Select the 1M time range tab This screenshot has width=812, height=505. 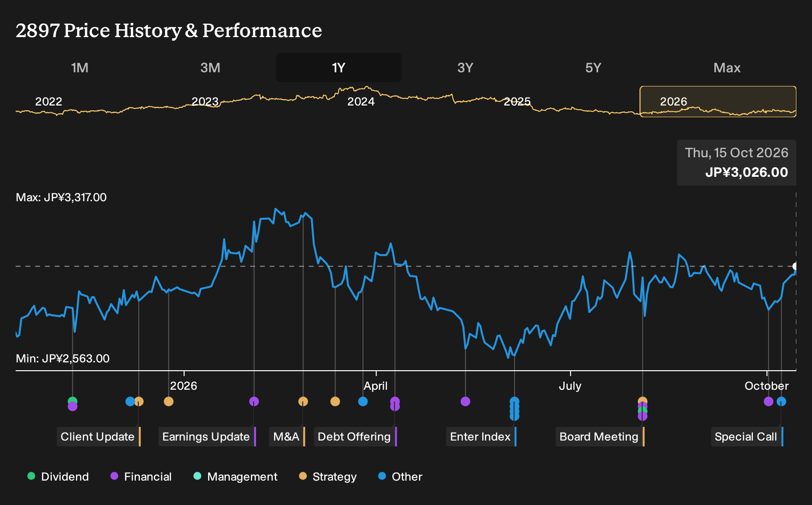click(80, 67)
